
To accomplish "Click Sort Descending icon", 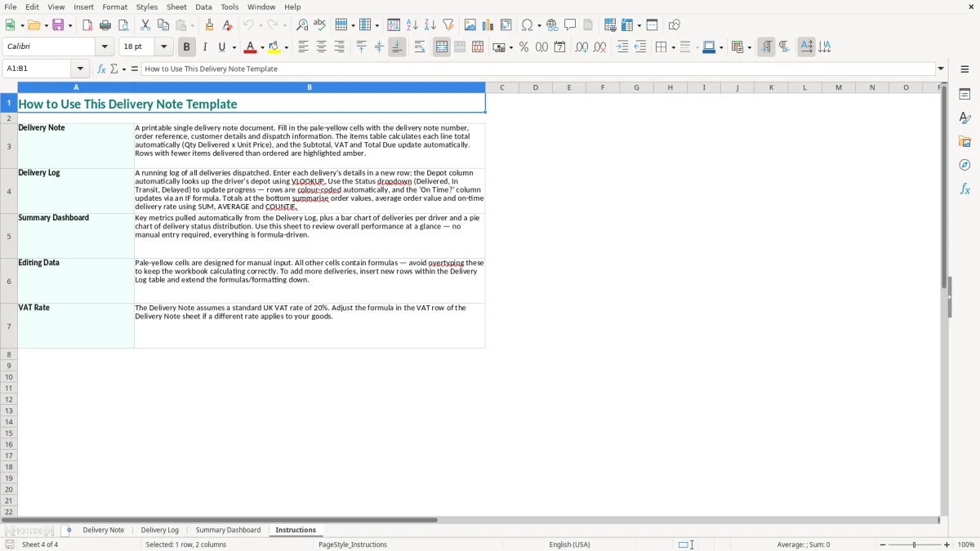I will click(430, 25).
